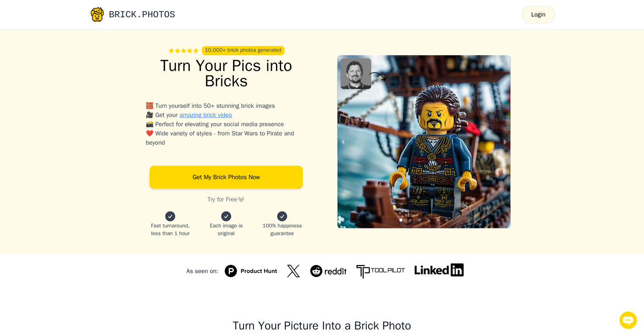Click the Product Hunt logo
Viewport: 644px width, 336px height.
click(x=251, y=271)
